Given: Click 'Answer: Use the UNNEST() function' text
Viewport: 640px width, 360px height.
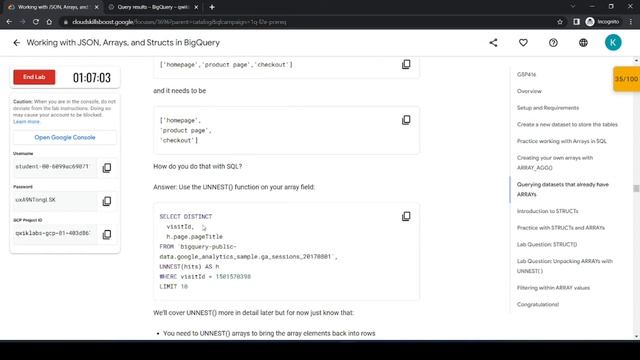Looking at the screenshot, I should tap(234, 187).
